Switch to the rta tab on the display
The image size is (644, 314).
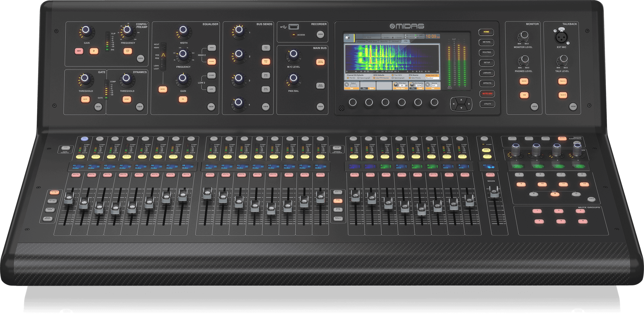pos(405,41)
